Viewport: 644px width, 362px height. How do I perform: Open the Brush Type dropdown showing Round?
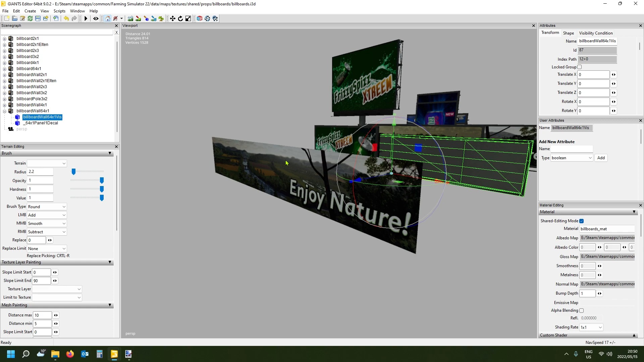pos(47,207)
